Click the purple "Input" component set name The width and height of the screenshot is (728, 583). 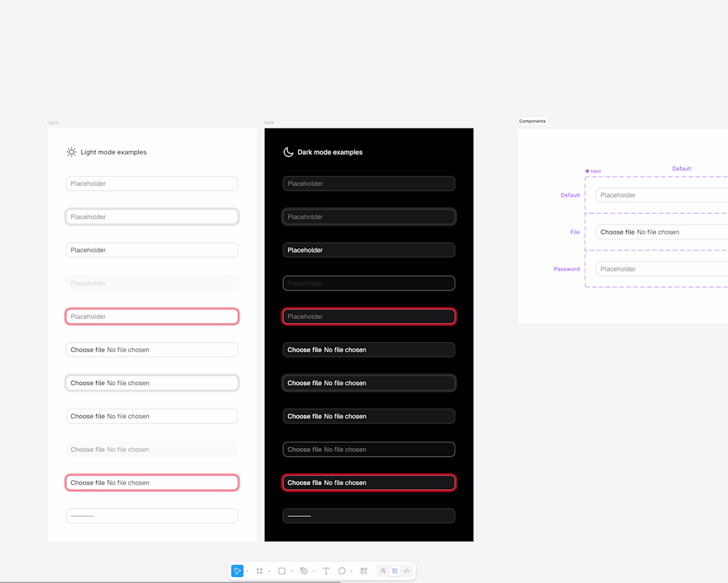point(596,171)
